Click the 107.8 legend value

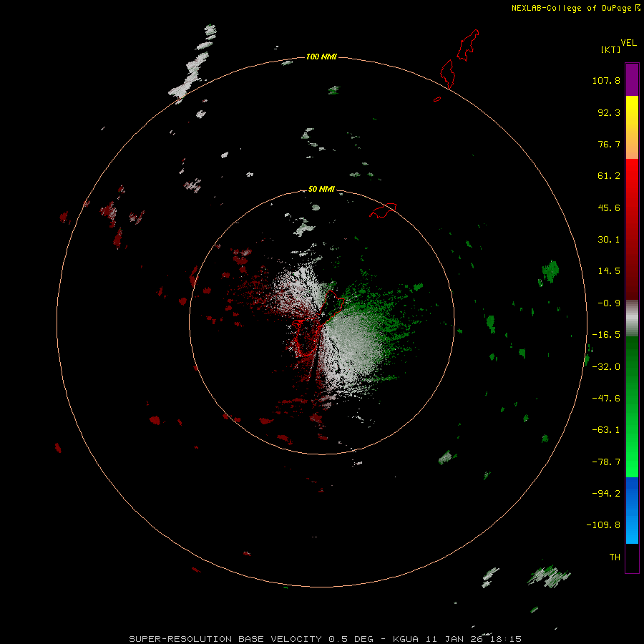606,80
